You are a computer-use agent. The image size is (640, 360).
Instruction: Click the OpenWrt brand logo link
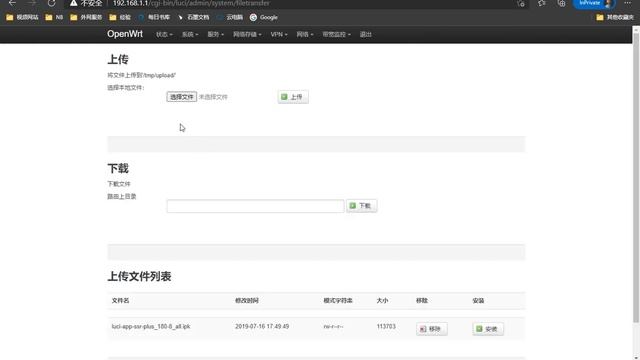point(125,34)
